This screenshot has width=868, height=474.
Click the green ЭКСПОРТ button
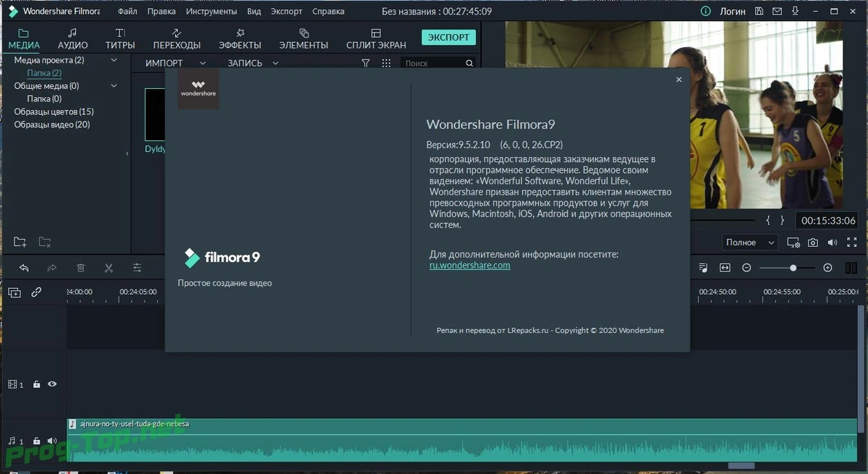448,37
